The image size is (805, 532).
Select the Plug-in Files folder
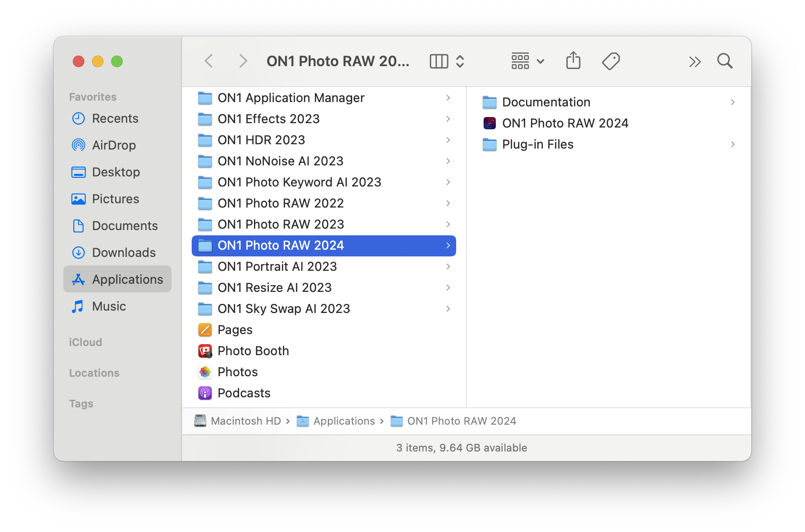[609, 144]
